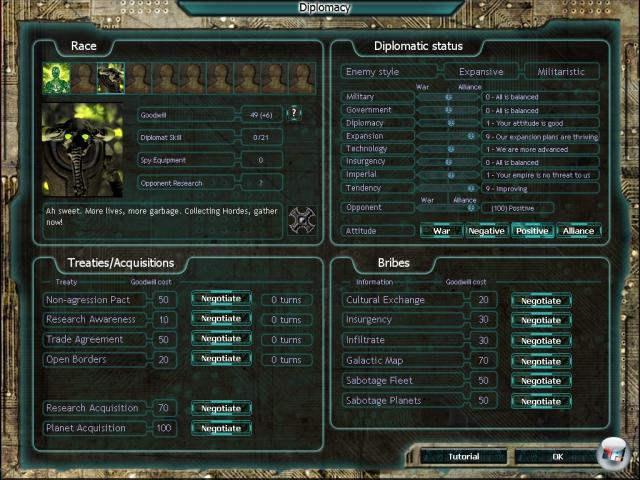Screen dimensions: 640x480
Task: Negotiate Planet Acquisition
Action: pos(221,428)
